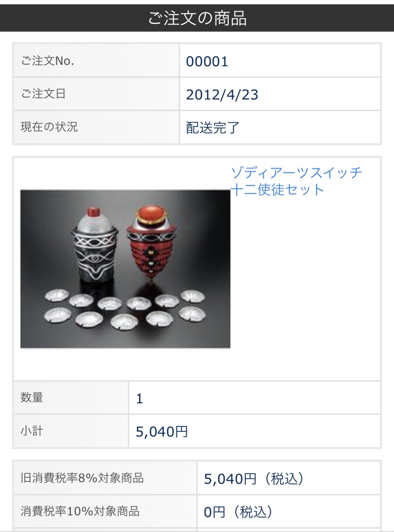Click the silver discs in the product image
394x532 pixels.
pos(125,309)
